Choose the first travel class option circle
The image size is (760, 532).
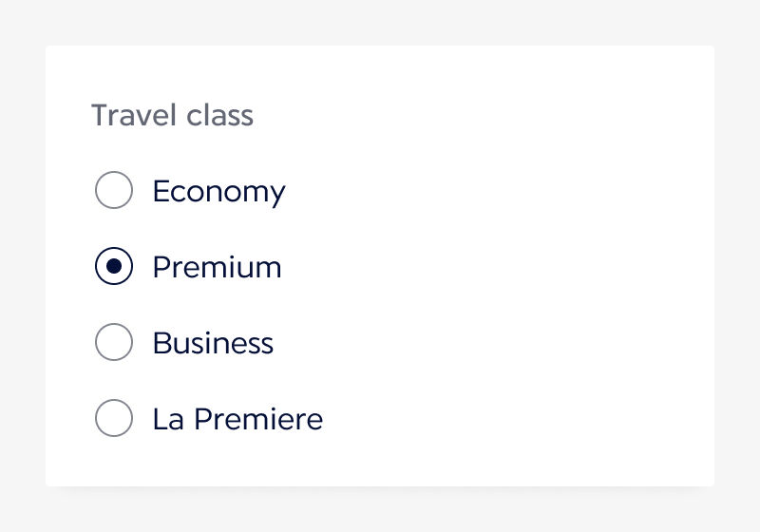[x=114, y=191]
